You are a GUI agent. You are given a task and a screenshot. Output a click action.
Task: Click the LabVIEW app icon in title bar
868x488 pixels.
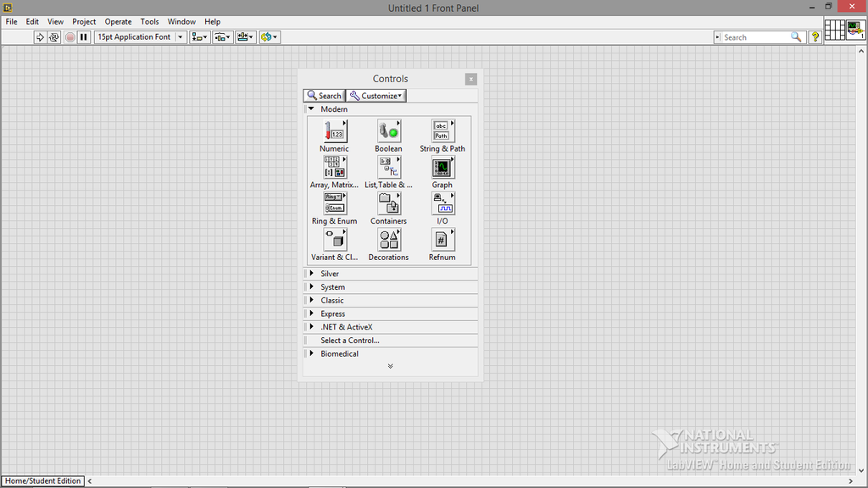click(x=8, y=8)
